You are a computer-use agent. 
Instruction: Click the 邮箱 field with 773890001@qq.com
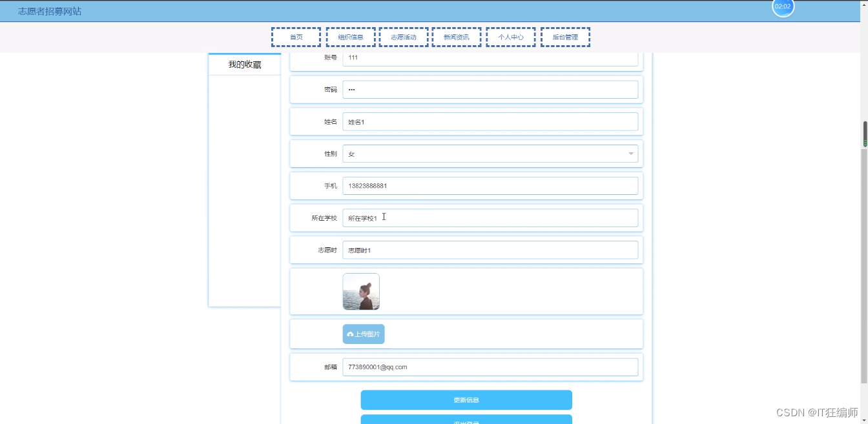tap(490, 367)
